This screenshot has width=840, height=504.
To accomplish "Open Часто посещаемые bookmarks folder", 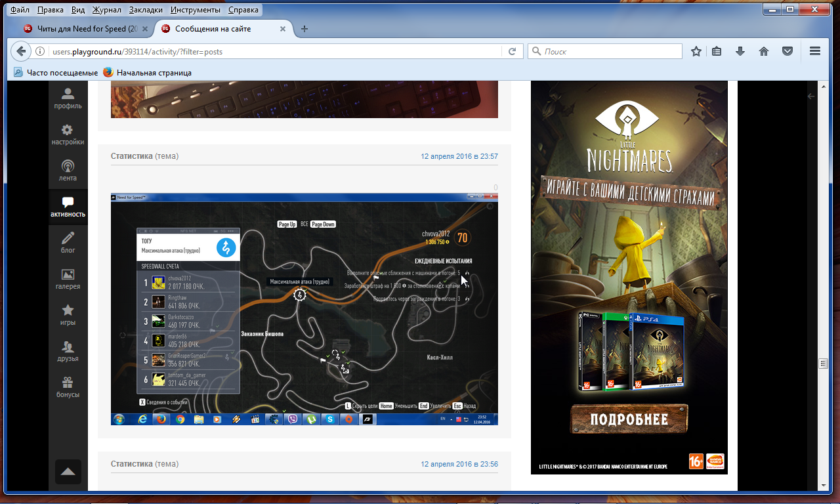I will pos(56,73).
